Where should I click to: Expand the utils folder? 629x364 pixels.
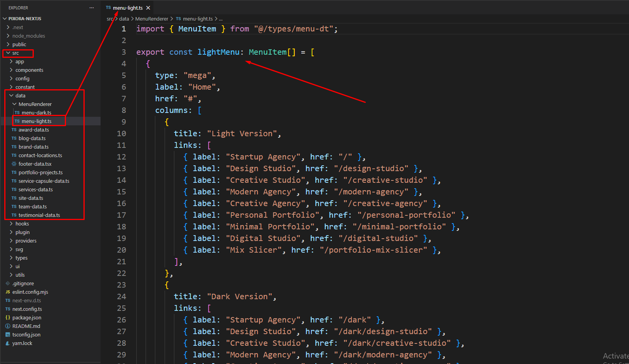coord(20,275)
